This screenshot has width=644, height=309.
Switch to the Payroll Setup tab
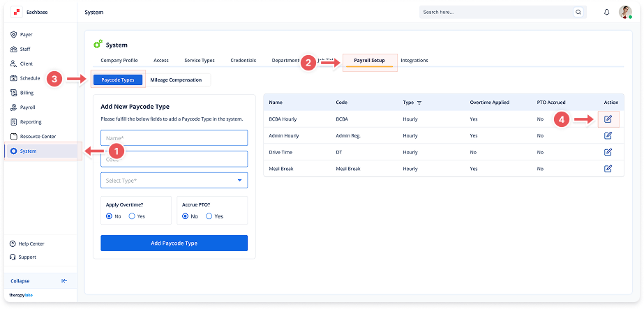tap(369, 61)
